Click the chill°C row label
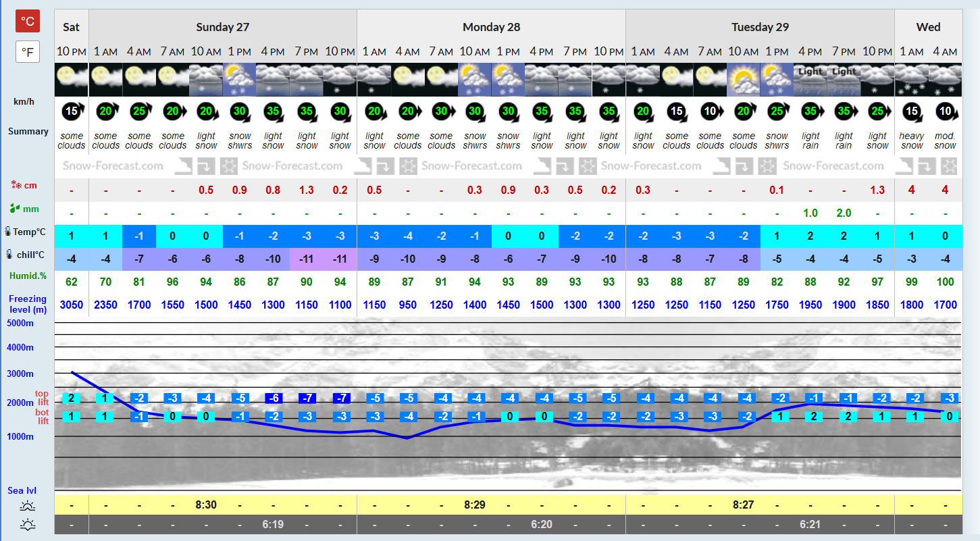Screen dimensions: 980x541 click(27, 255)
